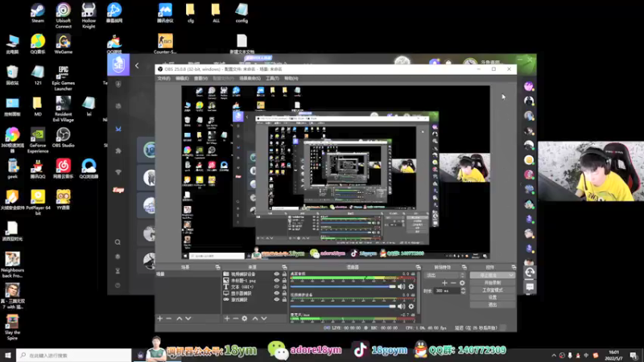Increase transition duration with up stepper
644x362 pixels.
point(464,289)
